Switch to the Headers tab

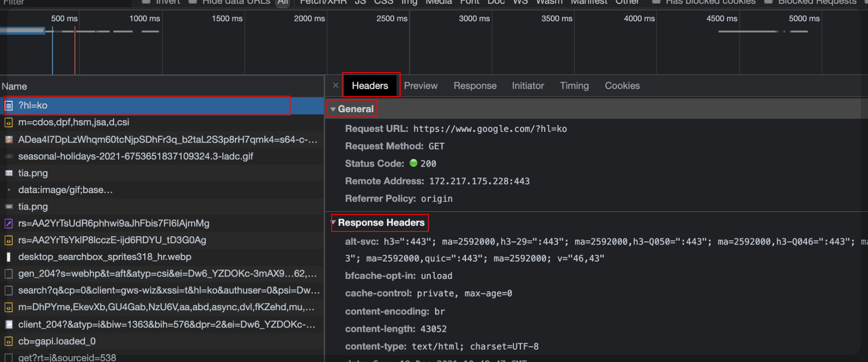coord(370,85)
